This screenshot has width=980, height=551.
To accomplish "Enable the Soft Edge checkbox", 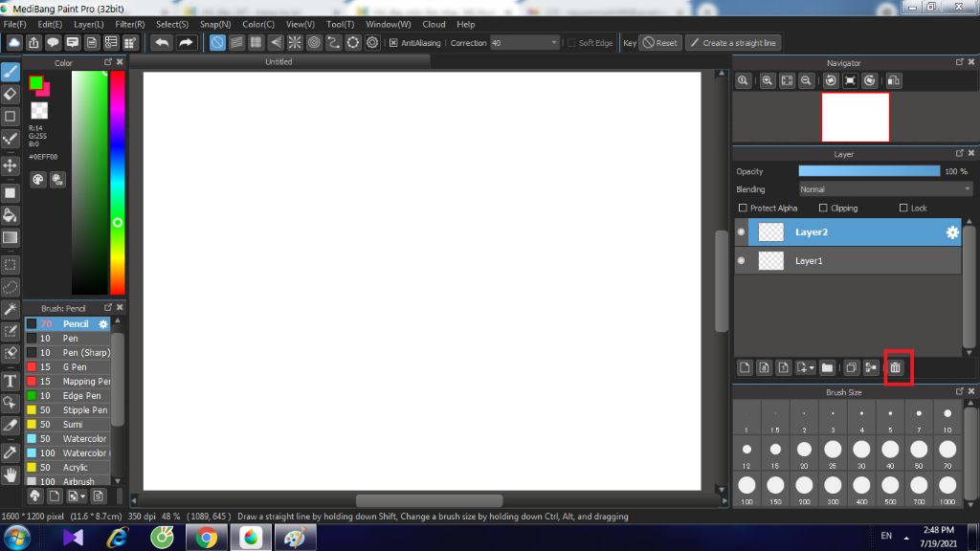I will 571,42.
